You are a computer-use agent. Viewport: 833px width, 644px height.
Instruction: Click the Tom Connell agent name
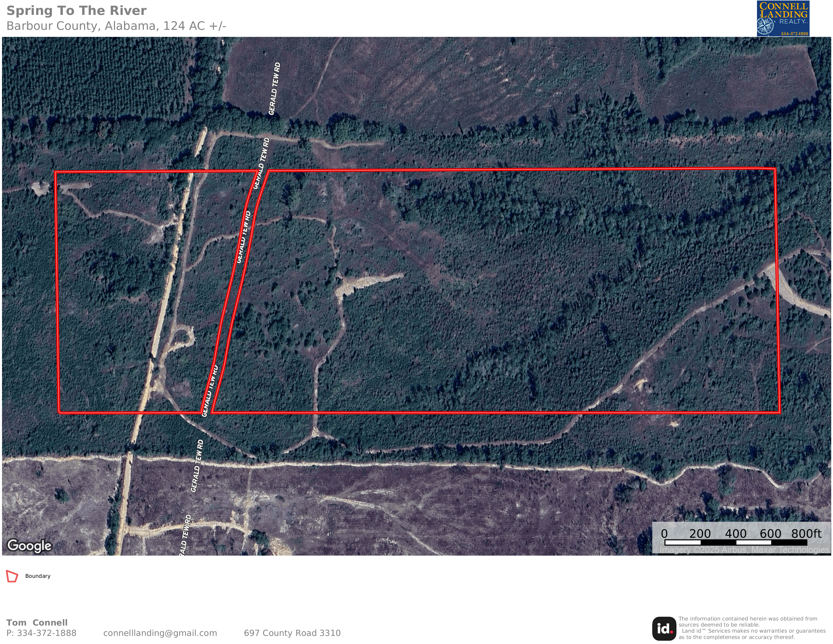coord(37,623)
